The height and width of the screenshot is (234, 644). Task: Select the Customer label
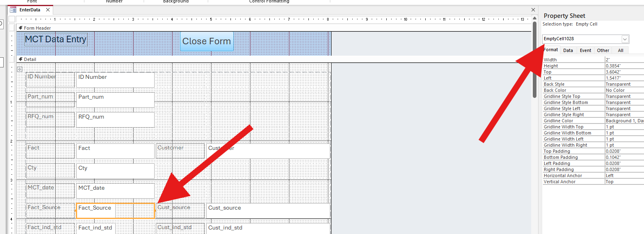click(x=180, y=151)
